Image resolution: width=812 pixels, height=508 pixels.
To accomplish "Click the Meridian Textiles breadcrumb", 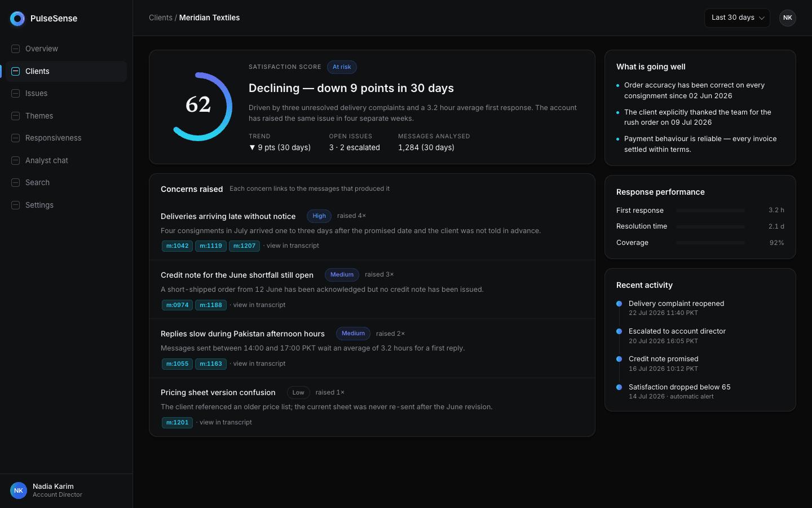I will (x=209, y=18).
